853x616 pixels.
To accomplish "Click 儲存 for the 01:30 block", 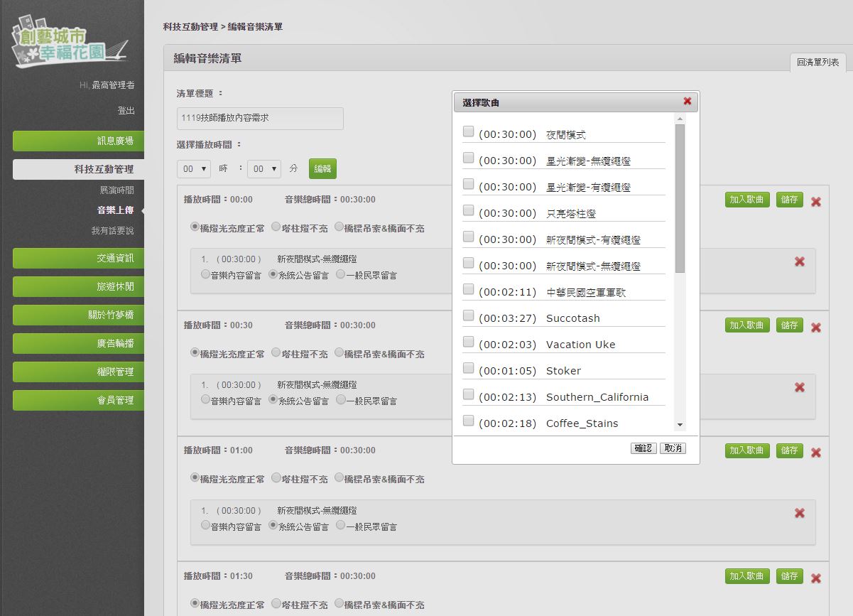I will pyautogui.click(x=790, y=576).
